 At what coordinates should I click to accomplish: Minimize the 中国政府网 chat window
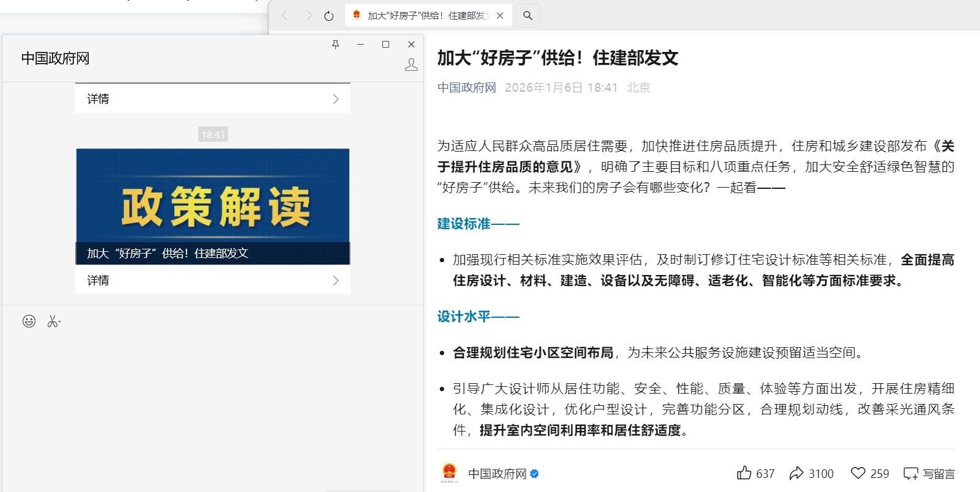click(360, 45)
